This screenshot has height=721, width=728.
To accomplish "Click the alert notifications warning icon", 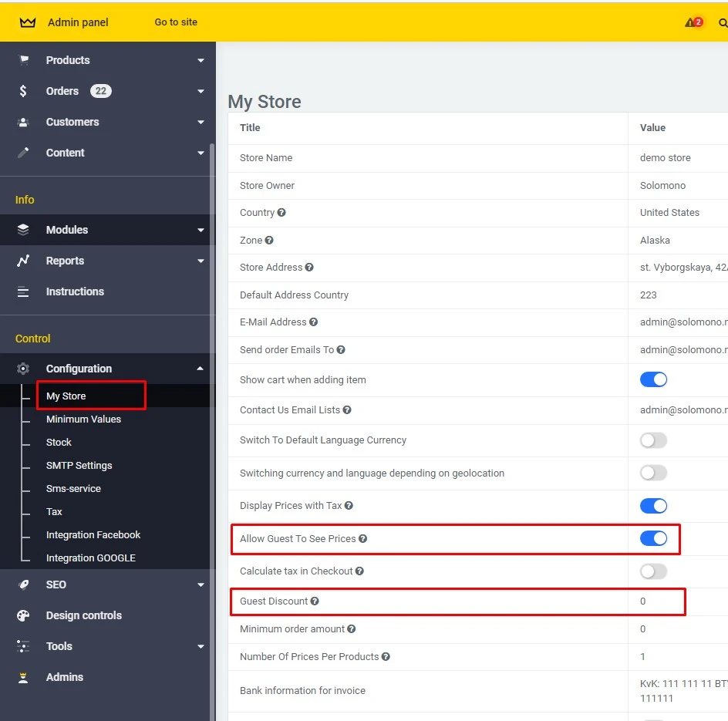I will pos(690,22).
